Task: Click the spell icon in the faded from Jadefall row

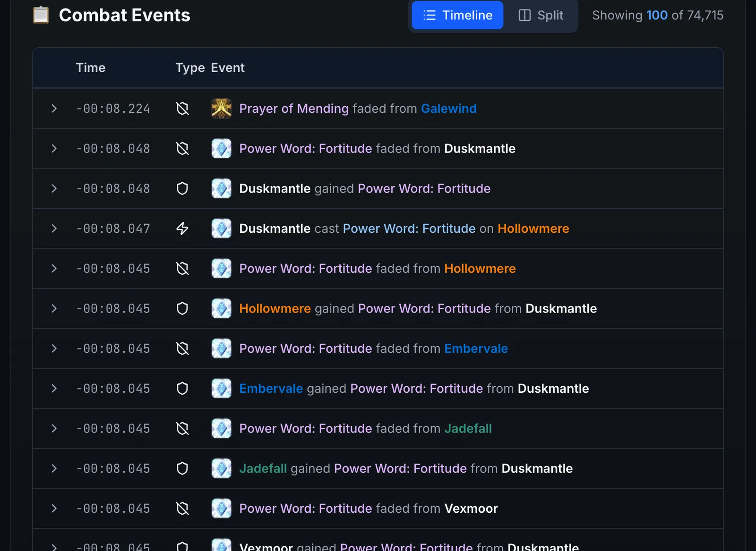Action: 221,428
